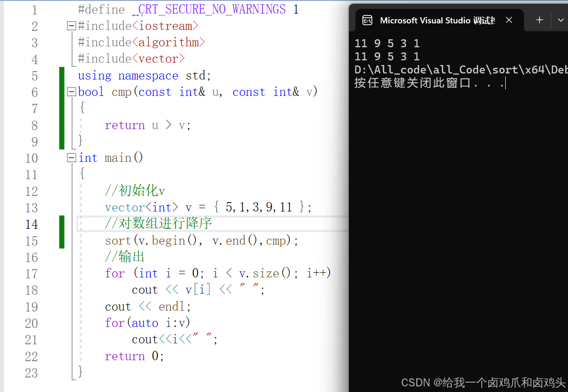Click the <iostream> include on line 2
This screenshot has width=568, height=392.
[x=165, y=26]
